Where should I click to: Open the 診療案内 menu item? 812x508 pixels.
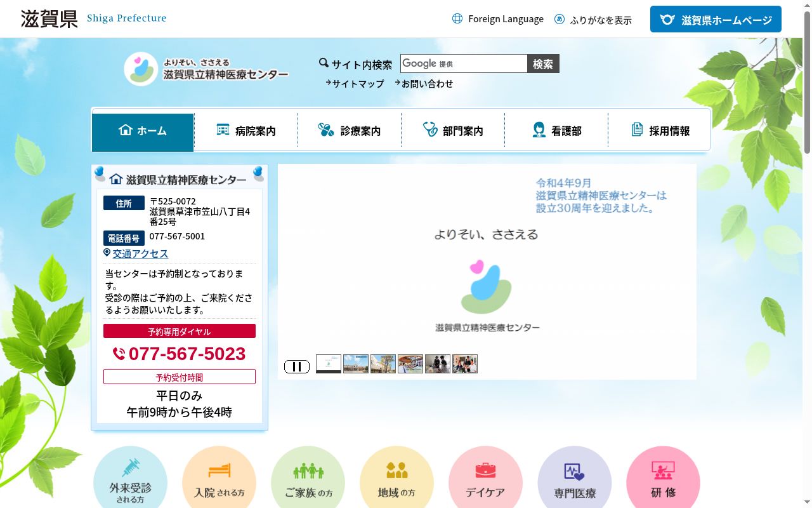click(350, 130)
